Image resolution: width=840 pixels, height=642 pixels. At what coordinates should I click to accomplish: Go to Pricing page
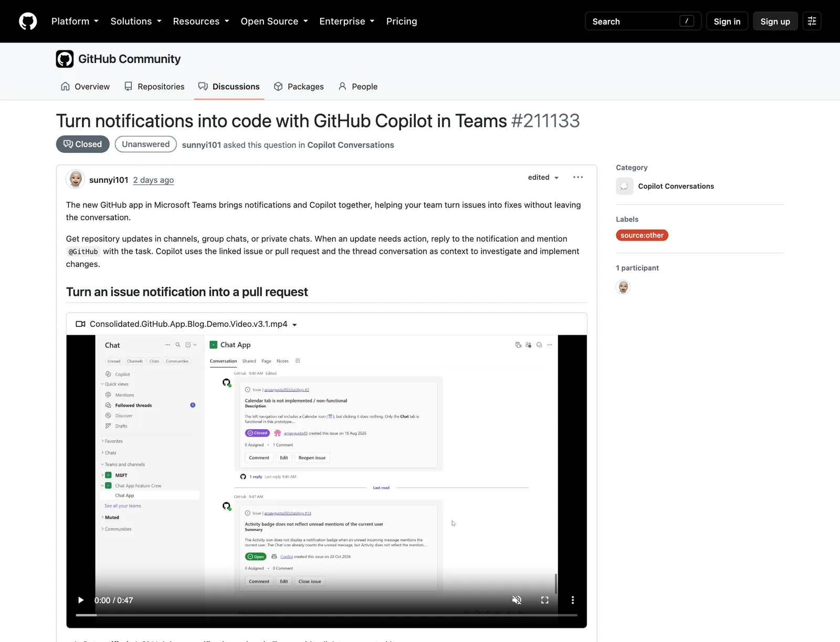click(x=402, y=22)
